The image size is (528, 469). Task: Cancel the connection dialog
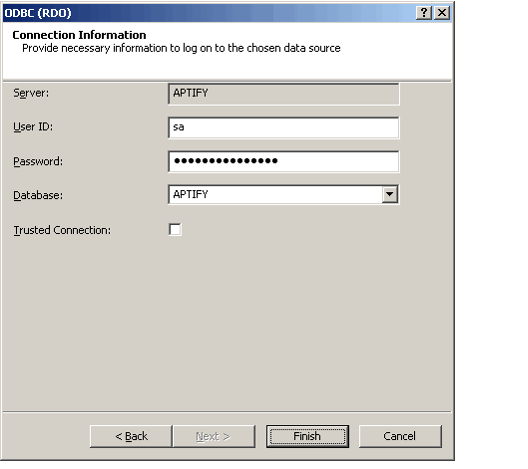400,436
